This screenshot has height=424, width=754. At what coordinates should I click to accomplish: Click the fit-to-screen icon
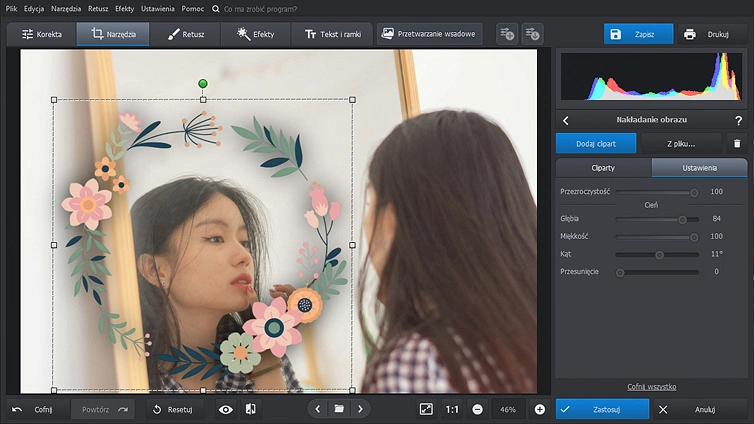426,409
